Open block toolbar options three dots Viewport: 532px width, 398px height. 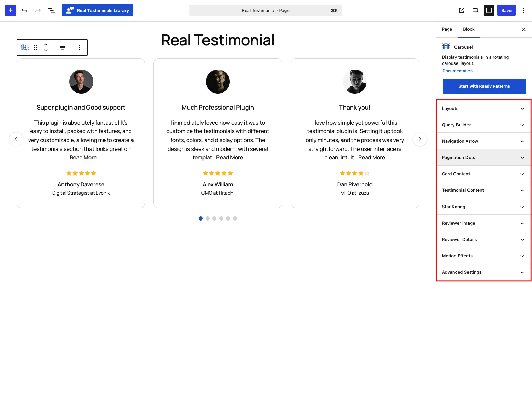pos(79,47)
